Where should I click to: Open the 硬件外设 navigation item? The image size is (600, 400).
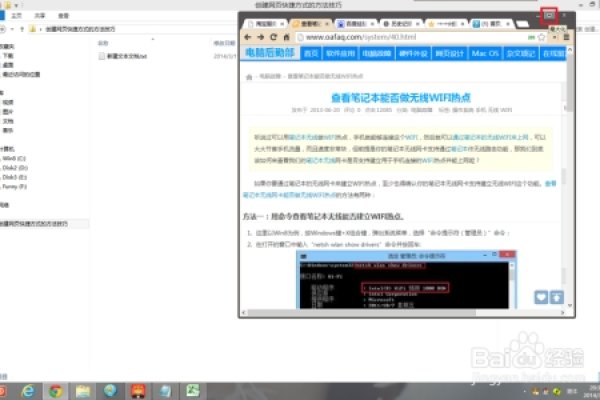[413, 53]
